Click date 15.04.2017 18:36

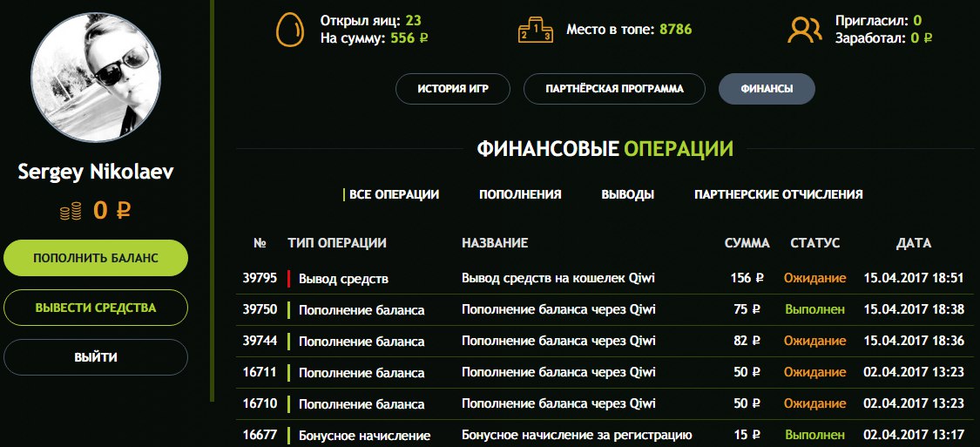click(913, 341)
